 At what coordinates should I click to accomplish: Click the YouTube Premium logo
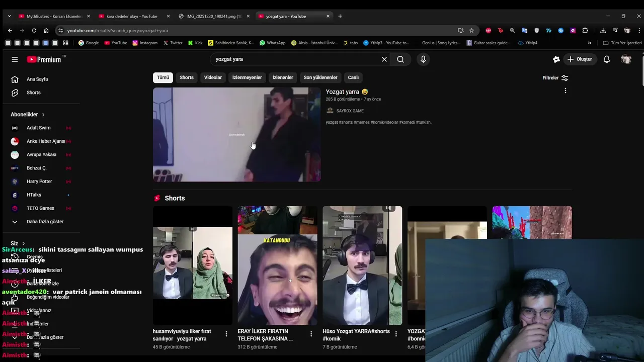click(x=44, y=59)
